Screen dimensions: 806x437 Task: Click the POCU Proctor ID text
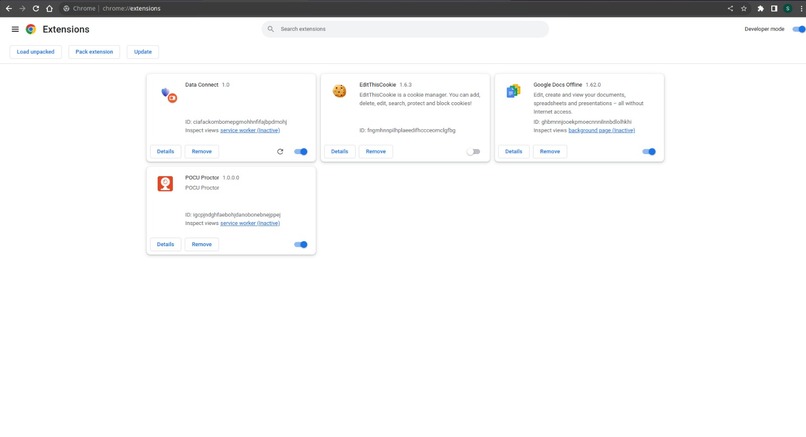[233, 215]
